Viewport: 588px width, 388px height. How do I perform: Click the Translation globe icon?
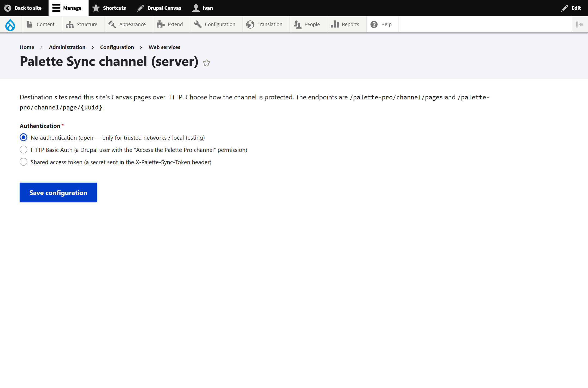coord(250,25)
